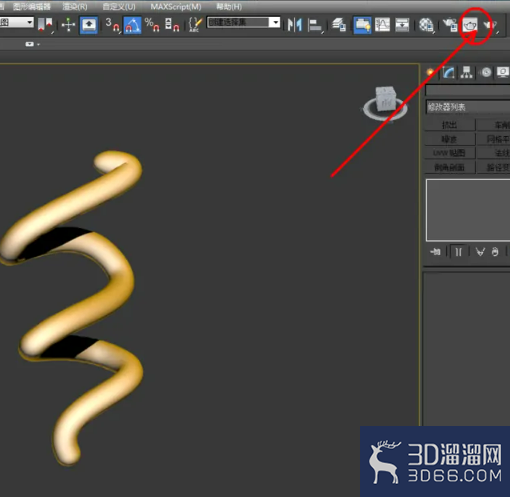The image size is (510, 497).
Task: Click the Render Production teapot icon
Action: 490,25
